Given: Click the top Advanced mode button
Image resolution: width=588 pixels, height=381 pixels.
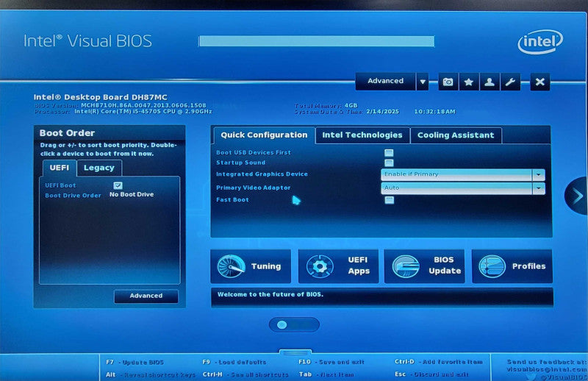Looking at the screenshot, I should [x=385, y=81].
